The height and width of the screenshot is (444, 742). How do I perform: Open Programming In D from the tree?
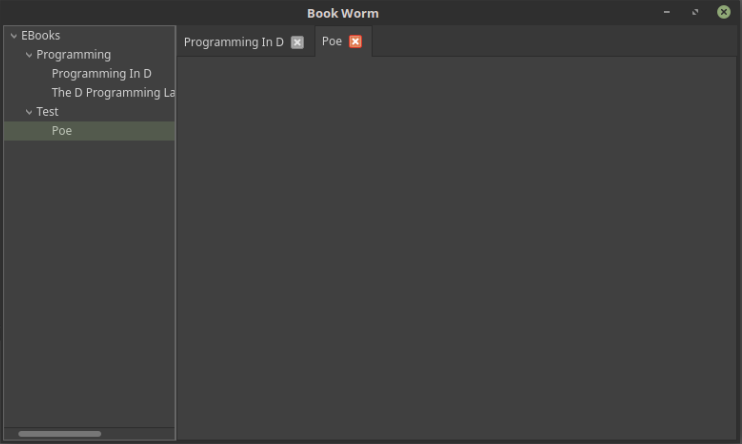point(101,74)
